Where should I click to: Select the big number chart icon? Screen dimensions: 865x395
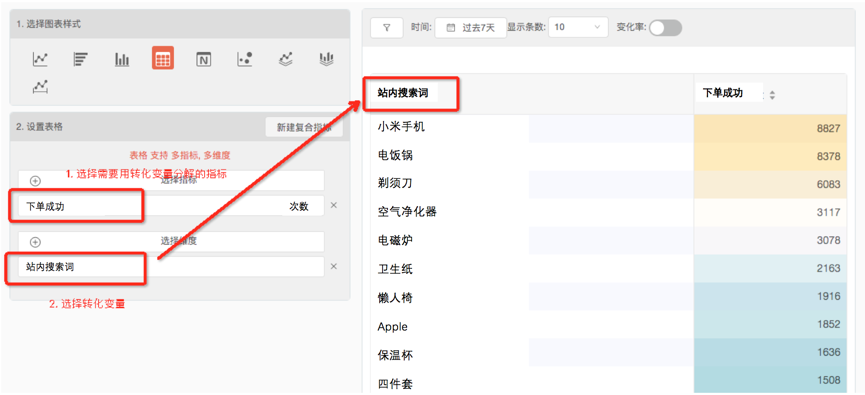(x=204, y=59)
